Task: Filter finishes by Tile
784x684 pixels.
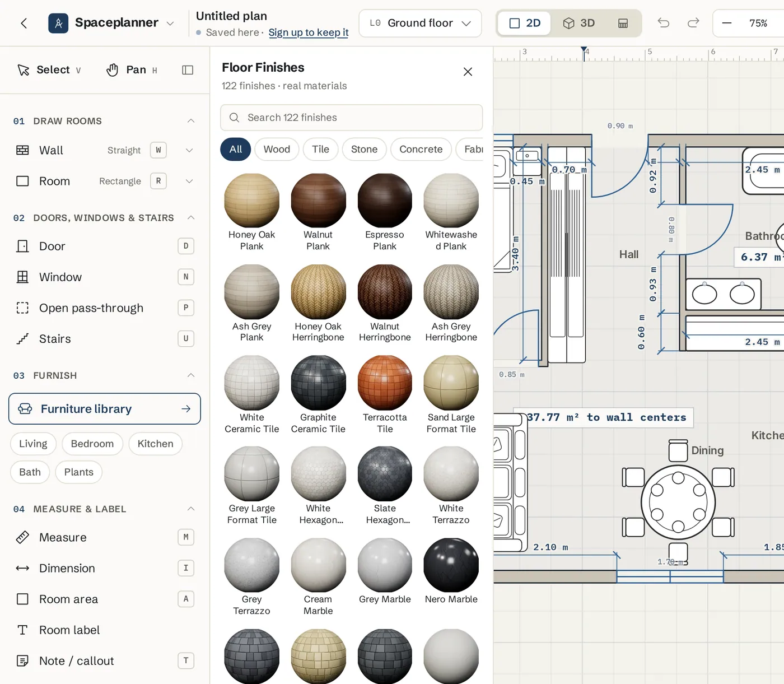Action: [x=320, y=149]
